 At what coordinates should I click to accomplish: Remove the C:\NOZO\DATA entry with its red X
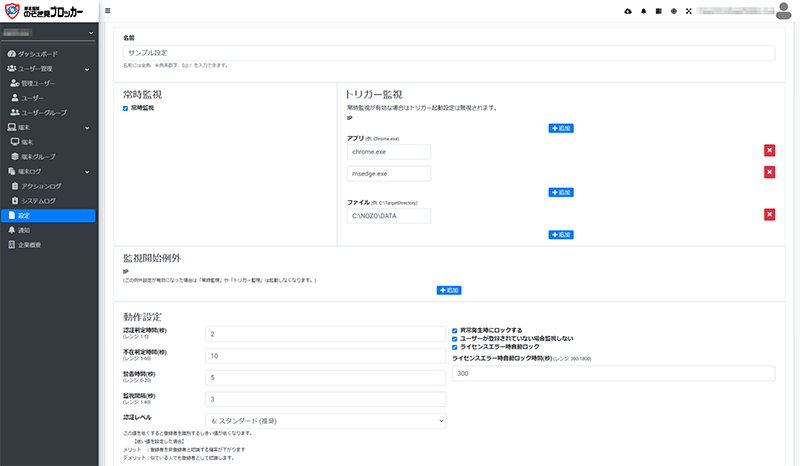(x=769, y=214)
